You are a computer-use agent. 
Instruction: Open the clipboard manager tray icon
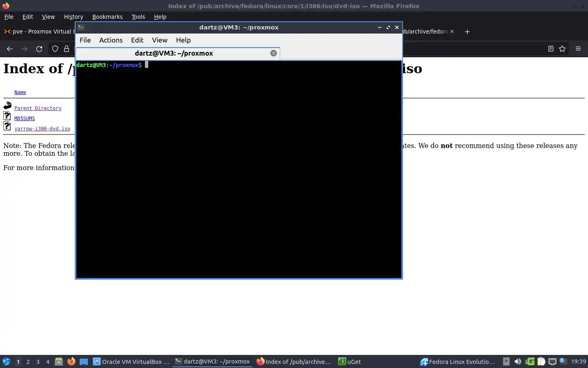(541, 361)
